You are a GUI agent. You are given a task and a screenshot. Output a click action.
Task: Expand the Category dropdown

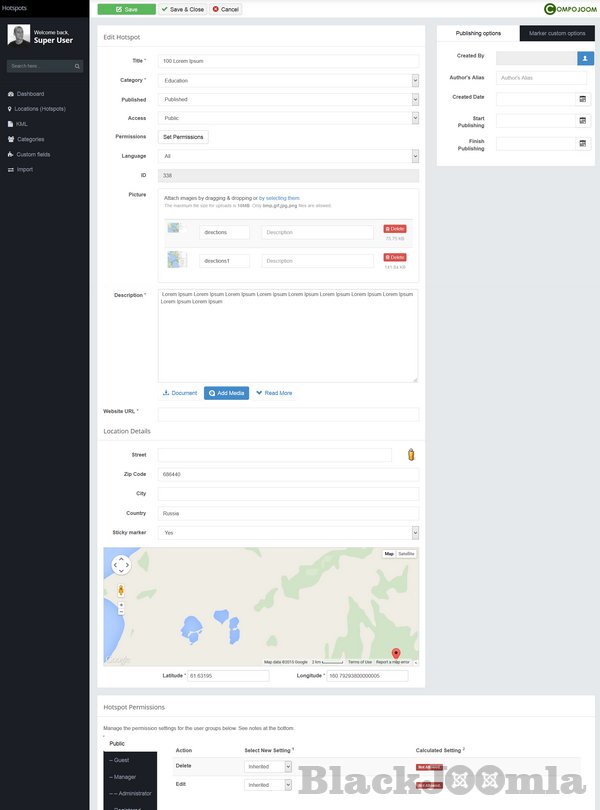[288, 80]
